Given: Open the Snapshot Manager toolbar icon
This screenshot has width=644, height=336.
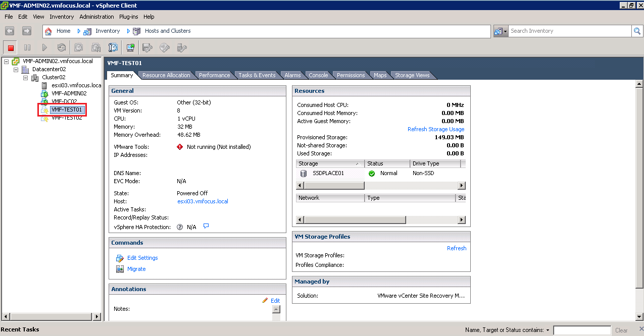Looking at the screenshot, I should [113, 48].
